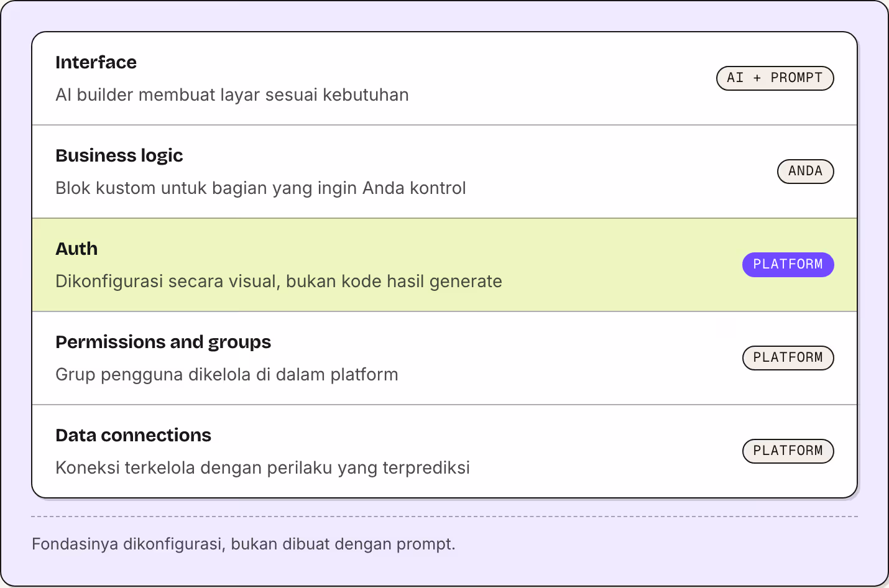Click the Interface row title
889x588 pixels.
[96, 62]
